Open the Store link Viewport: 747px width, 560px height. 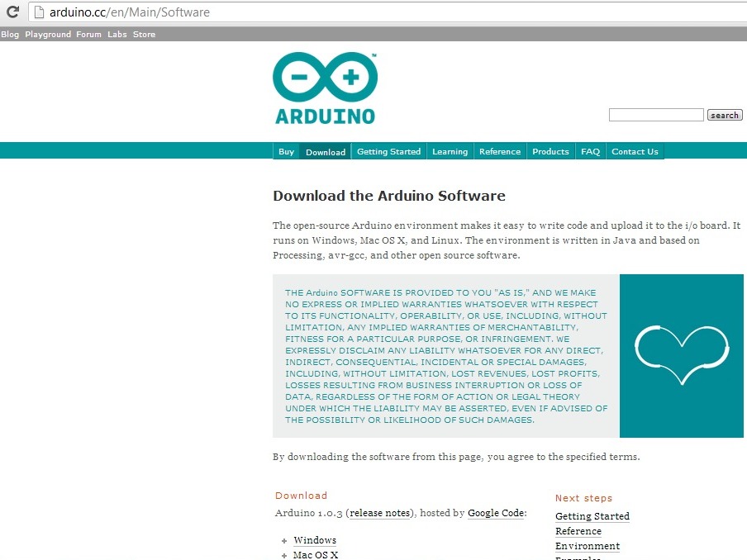(x=145, y=35)
